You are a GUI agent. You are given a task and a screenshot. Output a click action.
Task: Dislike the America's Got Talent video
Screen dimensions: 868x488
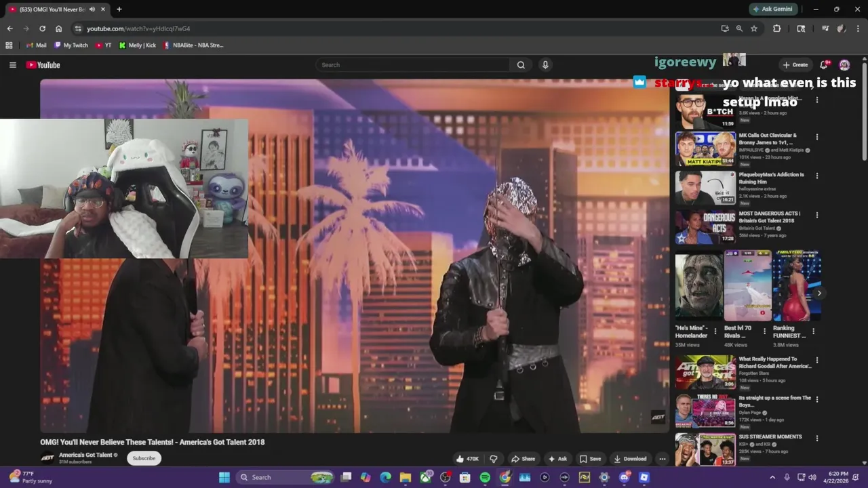(x=494, y=459)
